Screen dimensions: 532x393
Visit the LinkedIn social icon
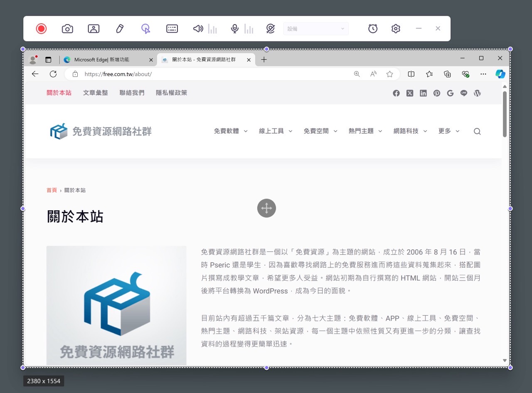423,93
